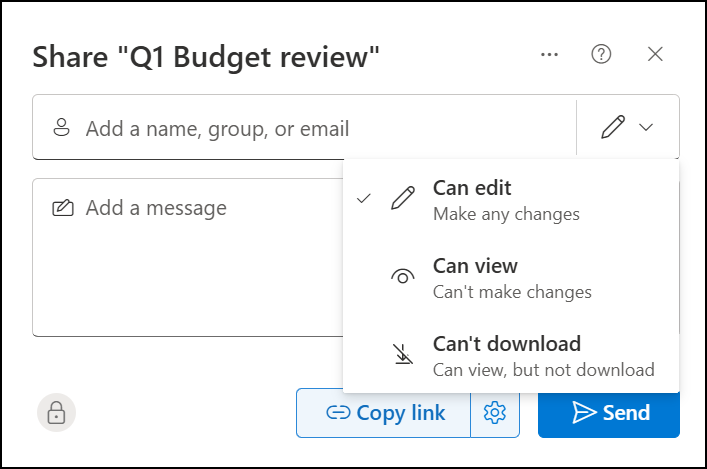The width and height of the screenshot is (707, 469).
Task: Click the crossed-out download arrow icon
Action: click(x=402, y=356)
